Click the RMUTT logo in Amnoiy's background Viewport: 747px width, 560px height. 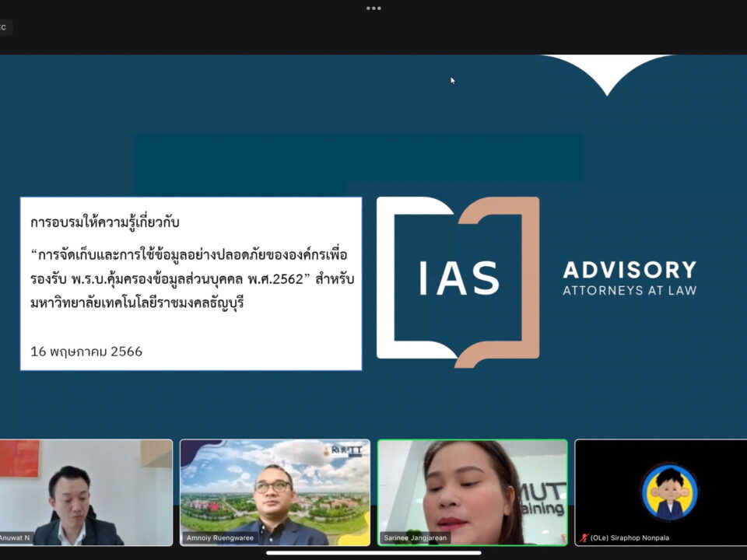click(x=342, y=450)
